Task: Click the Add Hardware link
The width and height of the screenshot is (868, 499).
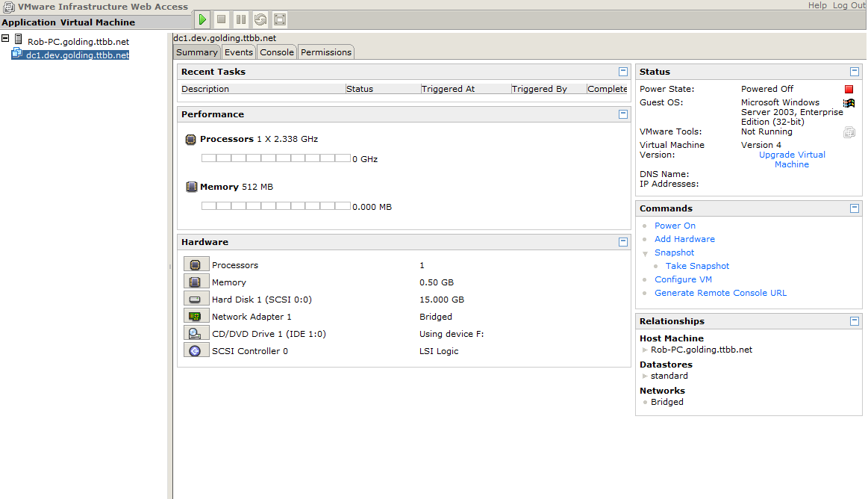Action: click(684, 239)
